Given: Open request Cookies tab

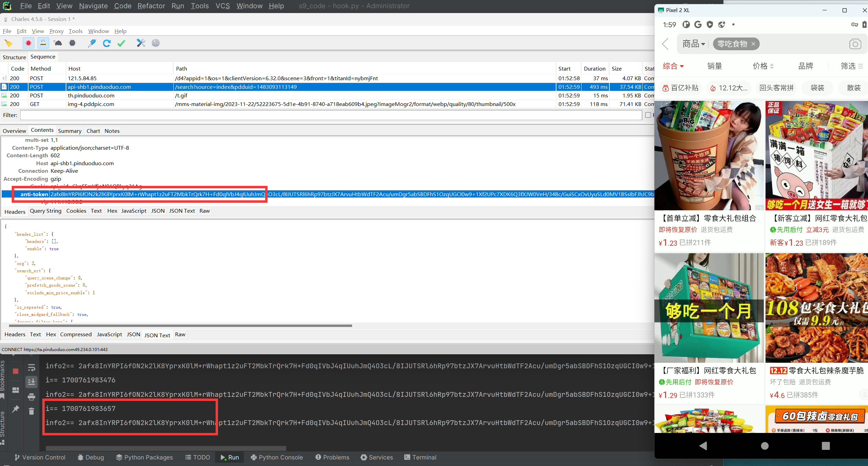Looking at the screenshot, I should point(76,211).
